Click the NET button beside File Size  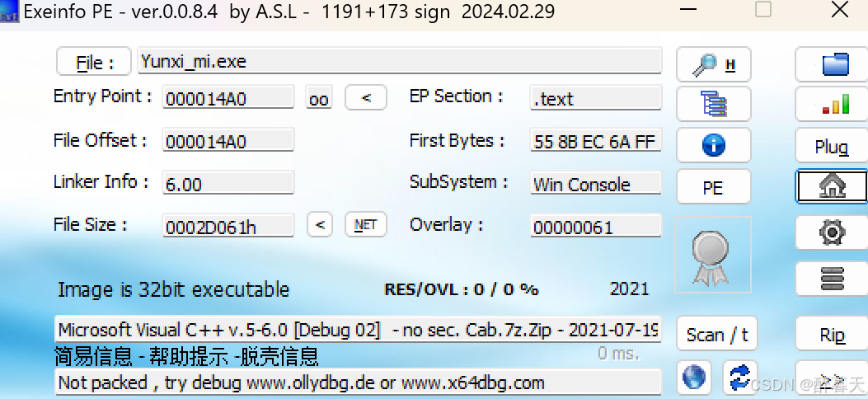pyautogui.click(x=366, y=224)
